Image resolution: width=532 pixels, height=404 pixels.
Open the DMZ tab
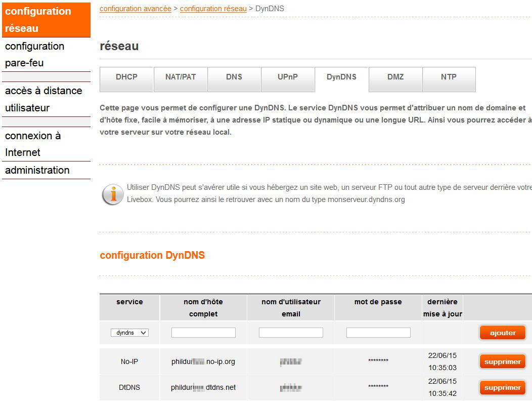click(395, 77)
